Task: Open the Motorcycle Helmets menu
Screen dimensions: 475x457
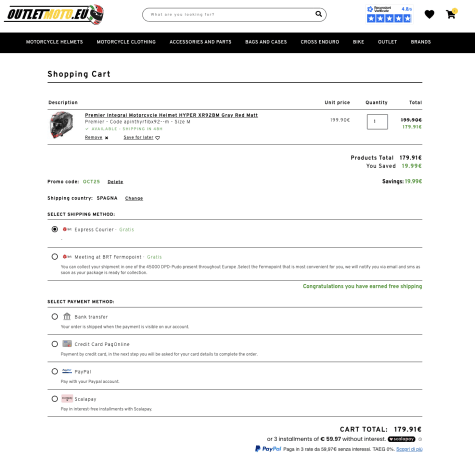Action: click(54, 42)
